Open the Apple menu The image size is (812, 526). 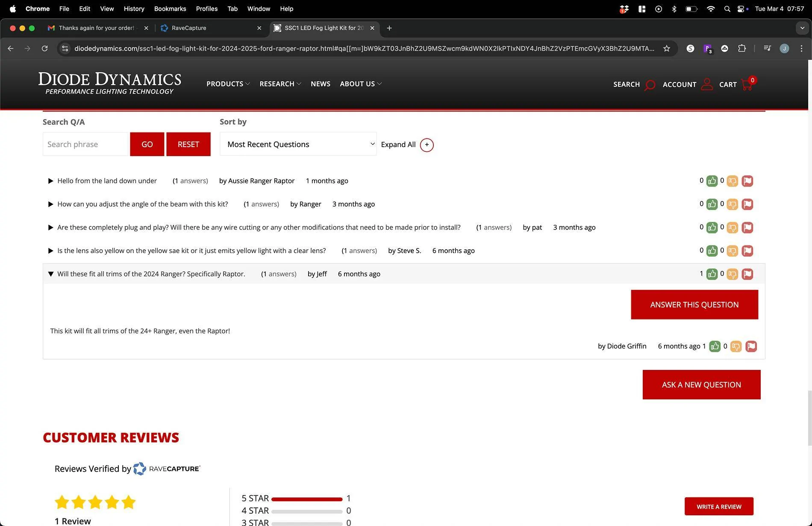click(13, 9)
